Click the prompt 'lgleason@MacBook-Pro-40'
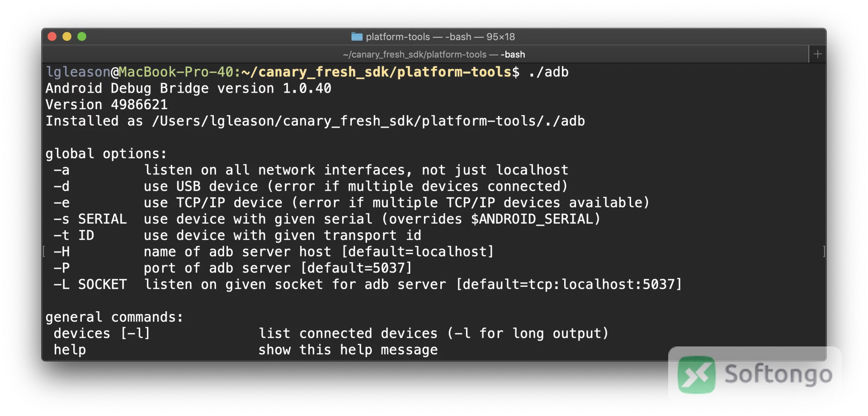This screenshot has width=868, height=416. pos(140,72)
